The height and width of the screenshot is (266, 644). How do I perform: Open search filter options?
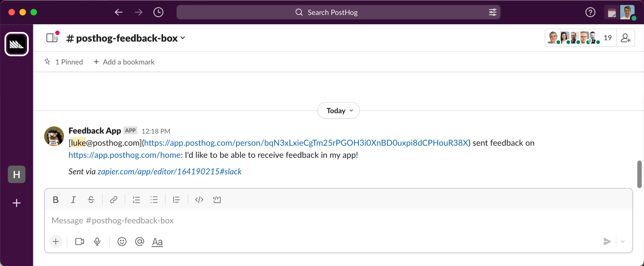pyautogui.click(x=493, y=12)
